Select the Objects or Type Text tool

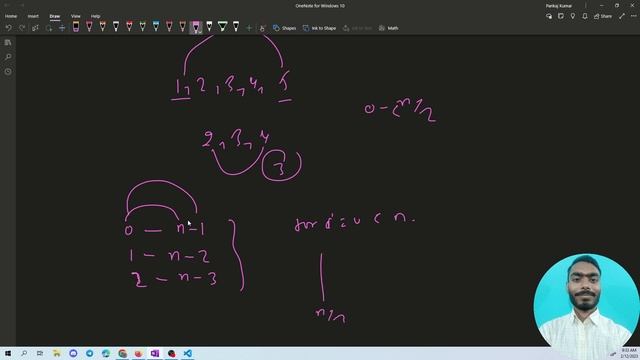point(35,28)
